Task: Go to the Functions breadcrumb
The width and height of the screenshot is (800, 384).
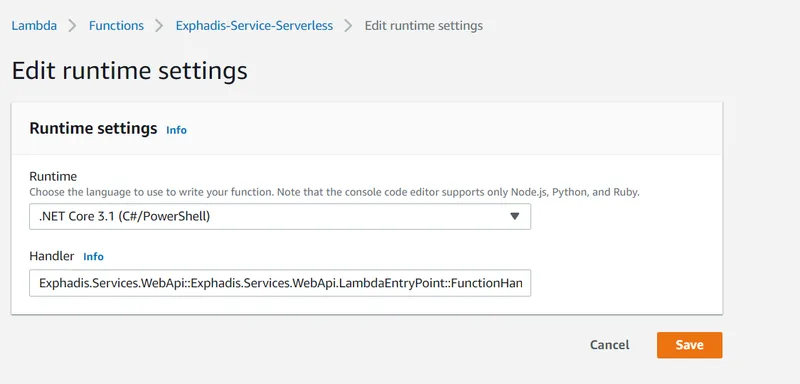Action: (x=116, y=25)
